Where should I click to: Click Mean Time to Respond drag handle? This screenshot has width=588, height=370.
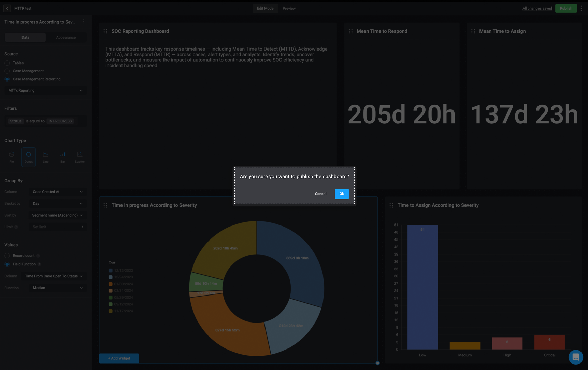coord(350,31)
